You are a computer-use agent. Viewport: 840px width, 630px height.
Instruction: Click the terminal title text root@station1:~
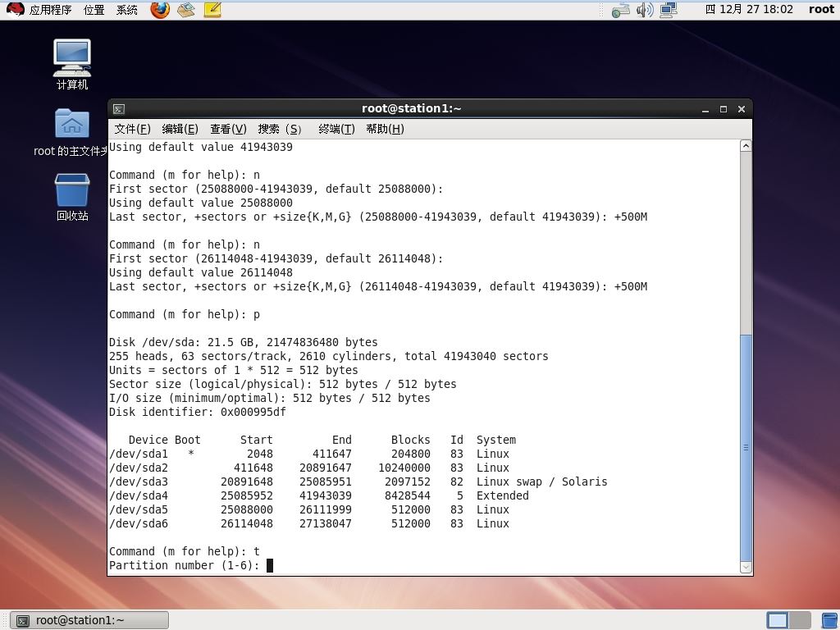(x=412, y=109)
